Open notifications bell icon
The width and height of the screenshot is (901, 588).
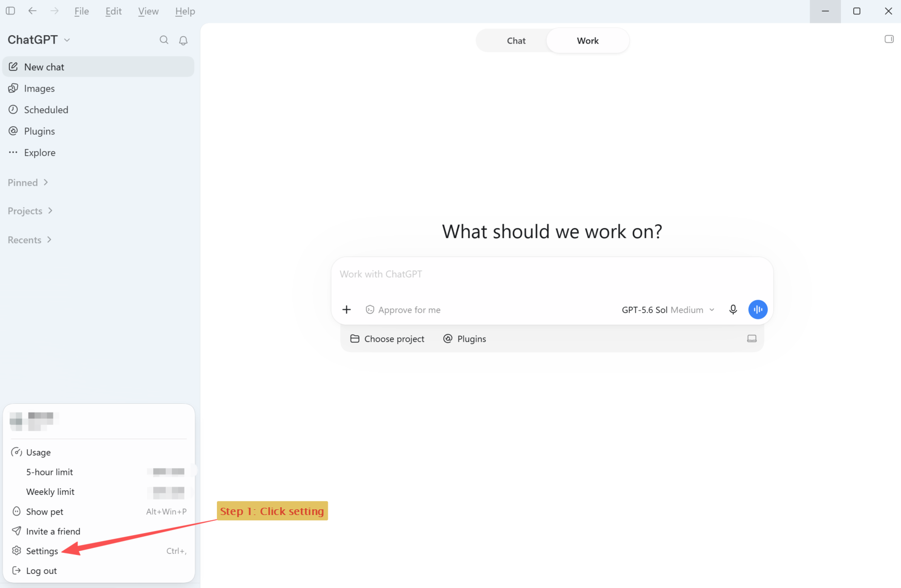pyautogui.click(x=183, y=40)
